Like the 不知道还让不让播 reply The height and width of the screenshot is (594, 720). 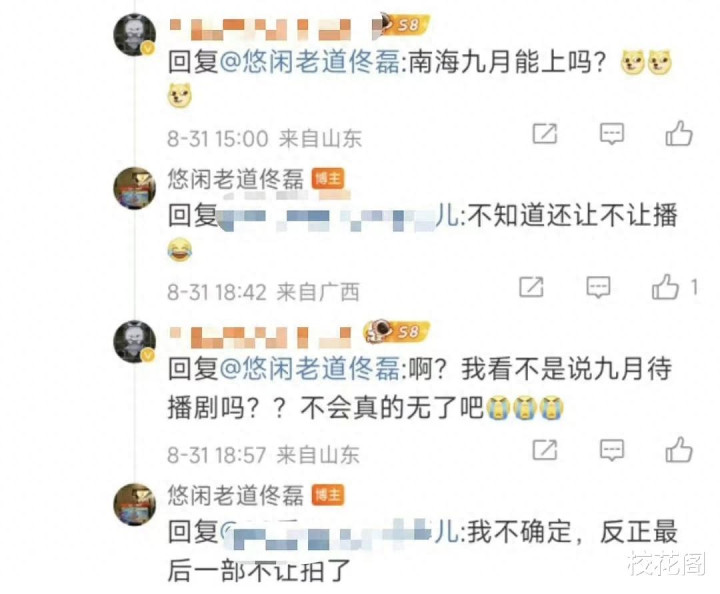[665, 287]
